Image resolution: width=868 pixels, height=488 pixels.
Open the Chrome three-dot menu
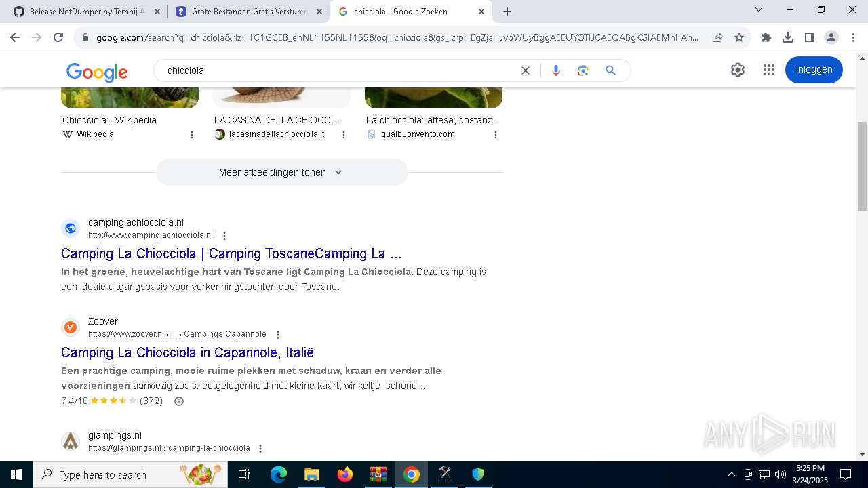pyautogui.click(x=853, y=37)
